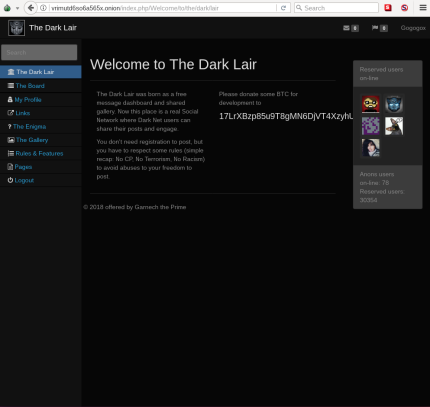The height and width of the screenshot is (407, 430).
Task: Open the Tor onion button dropdown
Action: point(10,8)
